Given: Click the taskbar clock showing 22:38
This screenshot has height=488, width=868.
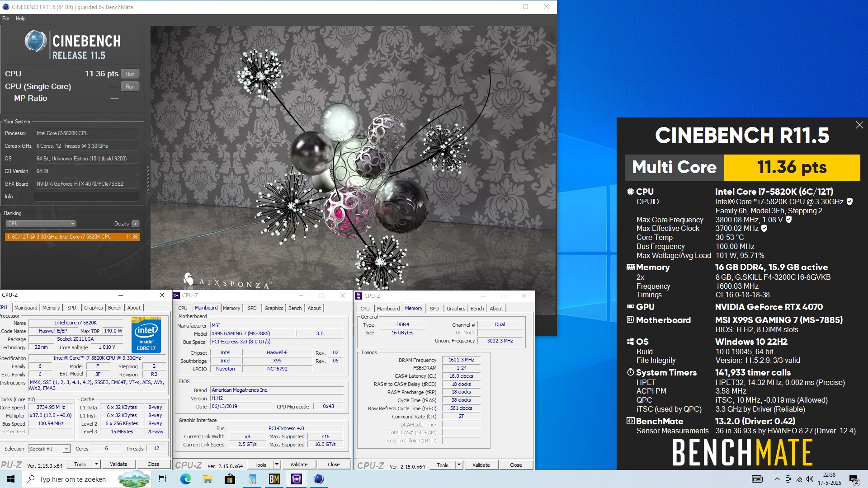Looking at the screenshot, I should click(x=829, y=479).
